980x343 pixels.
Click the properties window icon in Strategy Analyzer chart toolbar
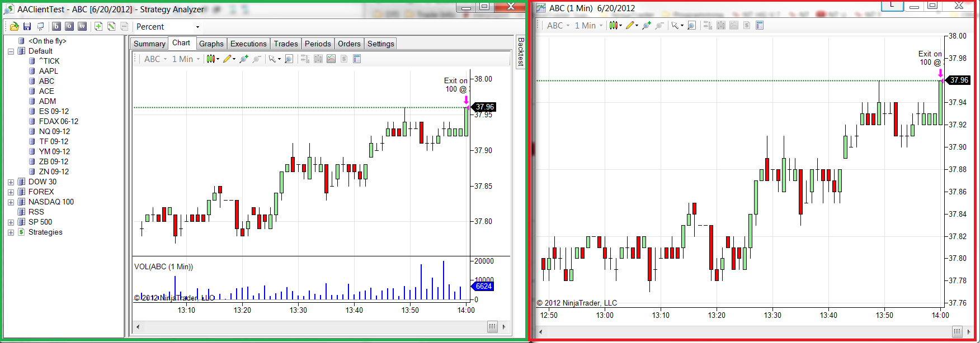[357, 59]
